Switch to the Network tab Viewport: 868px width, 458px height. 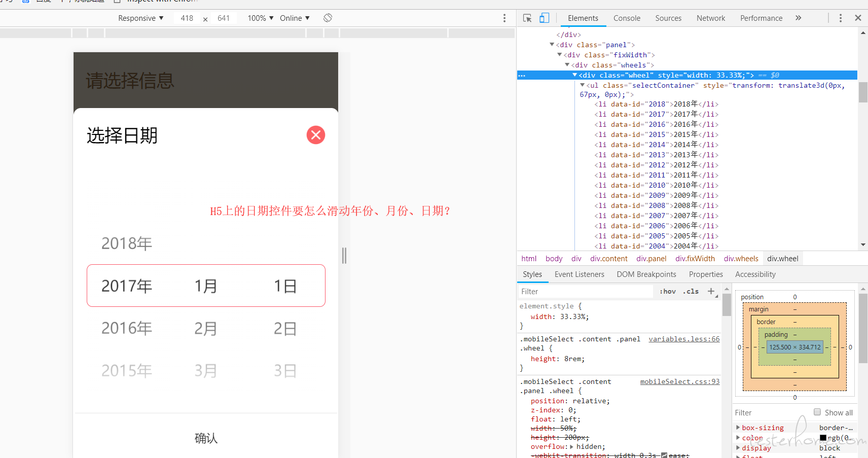(x=711, y=18)
